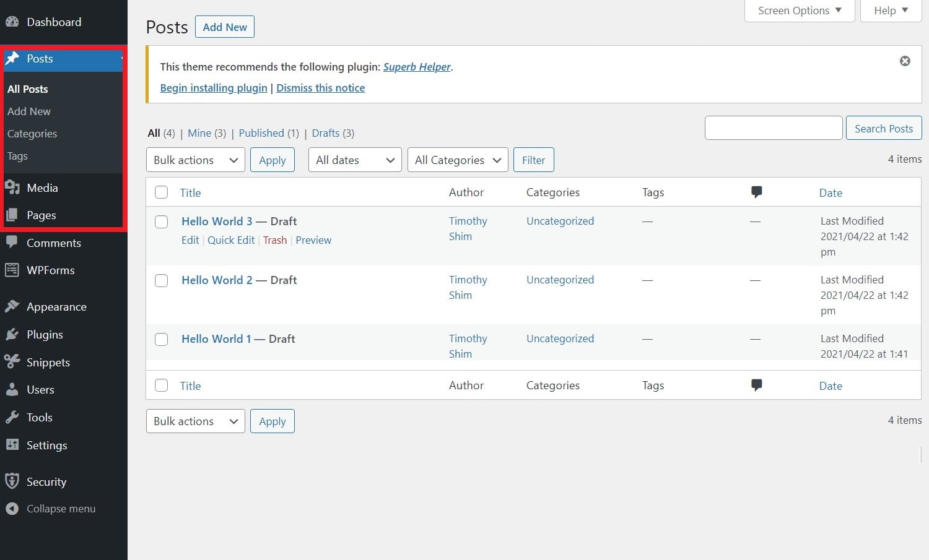Viewport: 929px width, 560px height.
Task: Open Hello World 1 post title
Action: [x=216, y=338]
